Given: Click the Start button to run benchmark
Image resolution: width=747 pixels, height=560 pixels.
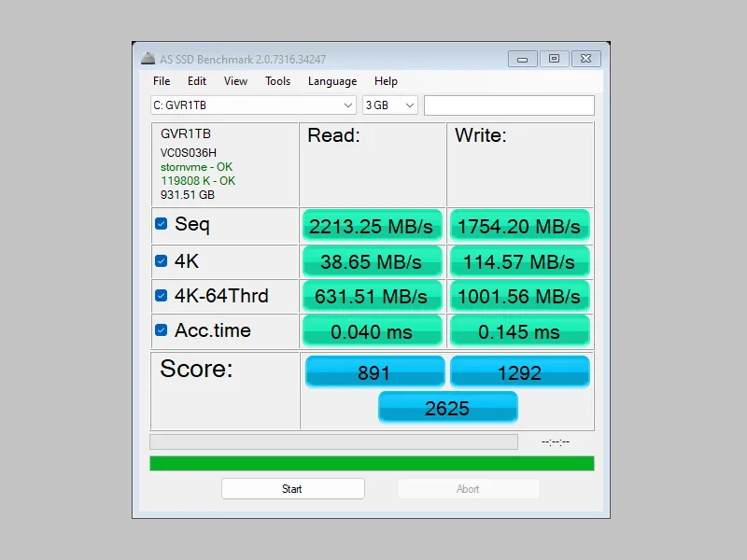Looking at the screenshot, I should click(x=292, y=488).
